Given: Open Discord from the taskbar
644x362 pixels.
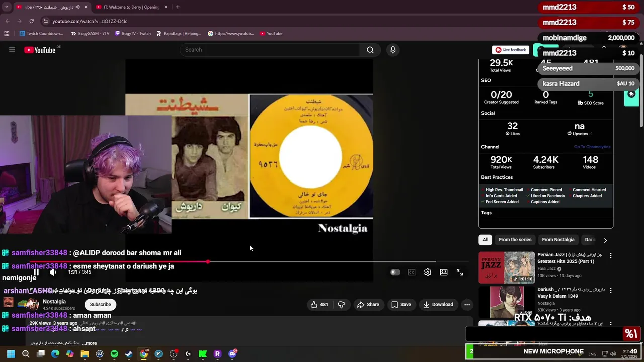Looking at the screenshot, I should point(232,354).
